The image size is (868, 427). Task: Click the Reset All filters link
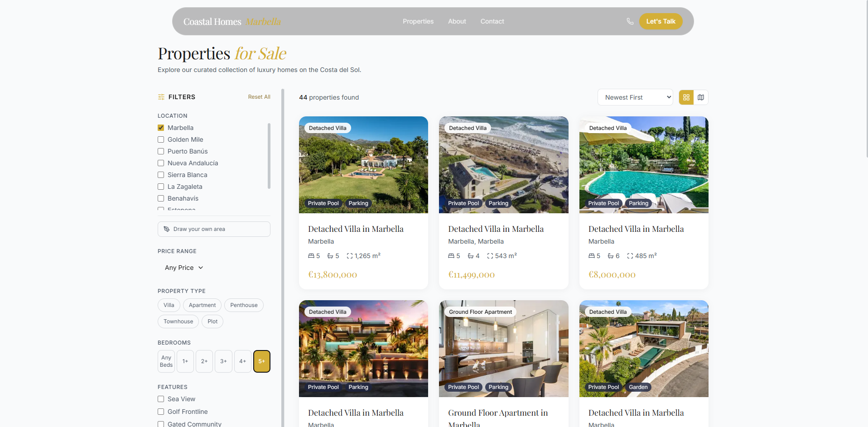(259, 96)
